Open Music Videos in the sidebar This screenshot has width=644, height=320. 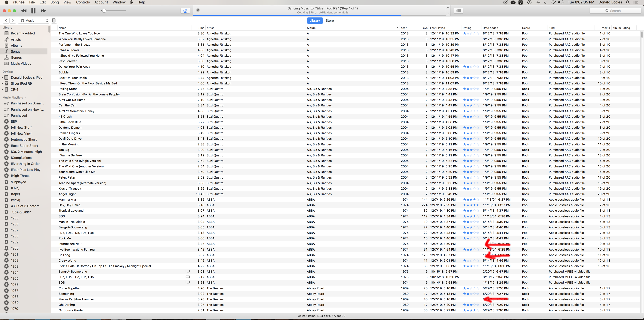[x=21, y=63]
